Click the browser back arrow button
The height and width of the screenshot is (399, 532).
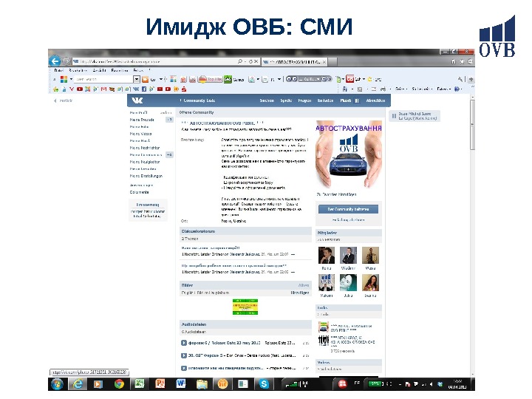[55, 61]
